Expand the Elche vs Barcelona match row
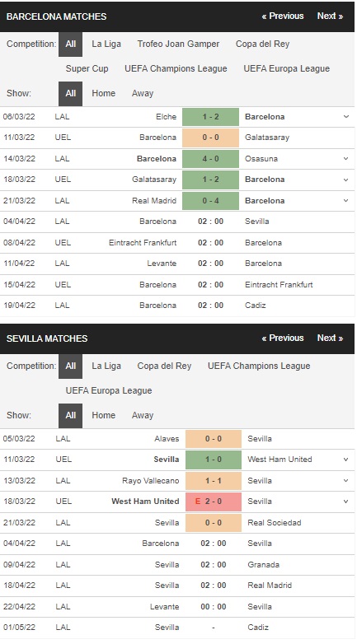 click(x=346, y=117)
